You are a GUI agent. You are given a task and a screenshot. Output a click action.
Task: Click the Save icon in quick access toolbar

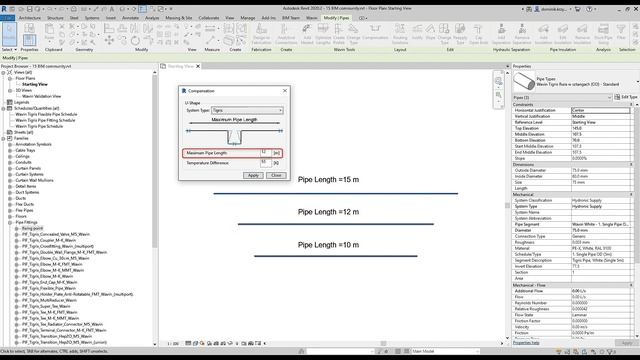pos(29,9)
